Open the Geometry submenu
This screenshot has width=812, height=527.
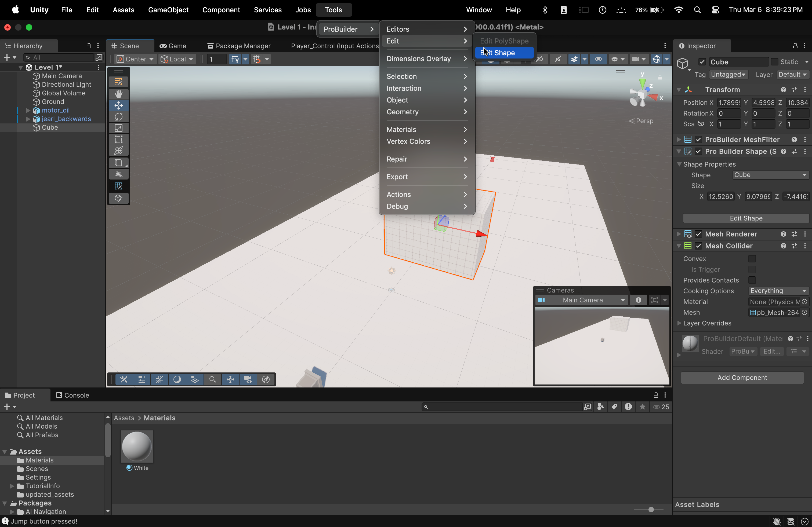pyautogui.click(x=427, y=112)
